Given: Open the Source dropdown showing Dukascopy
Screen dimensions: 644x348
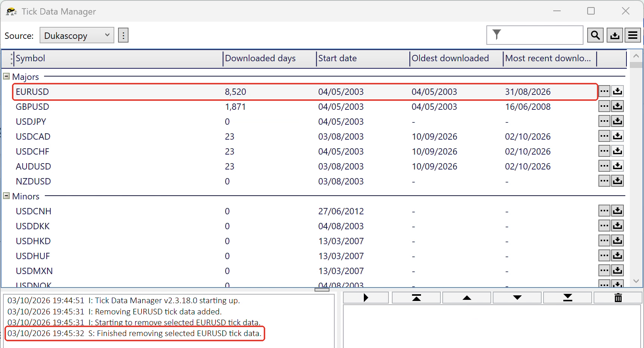Looking at the screenshot, I should coord(77,35).
